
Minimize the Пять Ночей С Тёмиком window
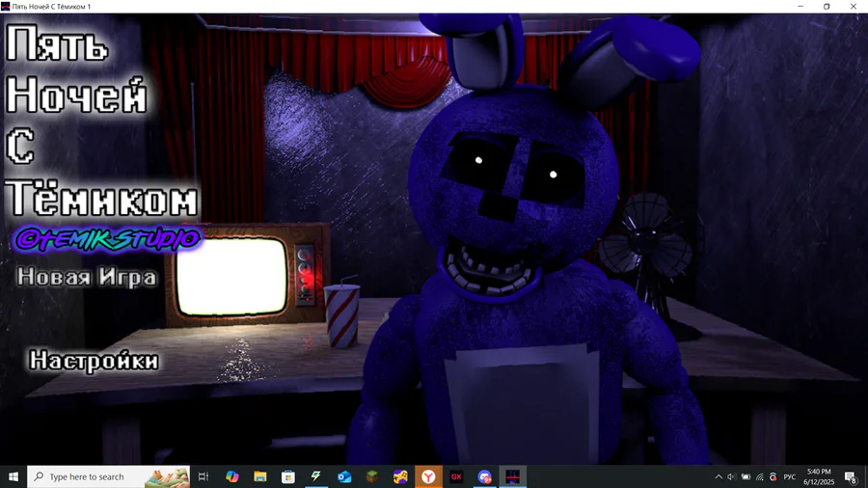(800, 6)
